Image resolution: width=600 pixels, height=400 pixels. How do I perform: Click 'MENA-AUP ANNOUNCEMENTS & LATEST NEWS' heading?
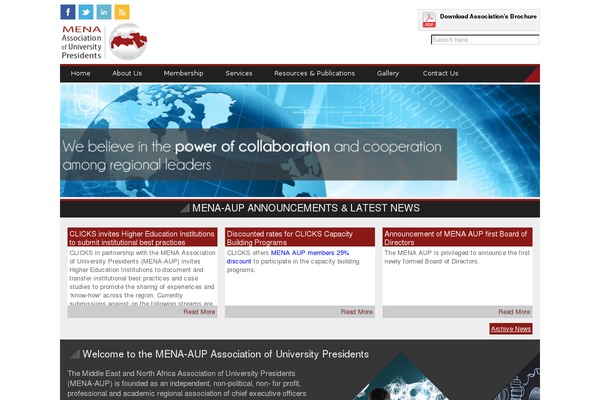point(306,208)
